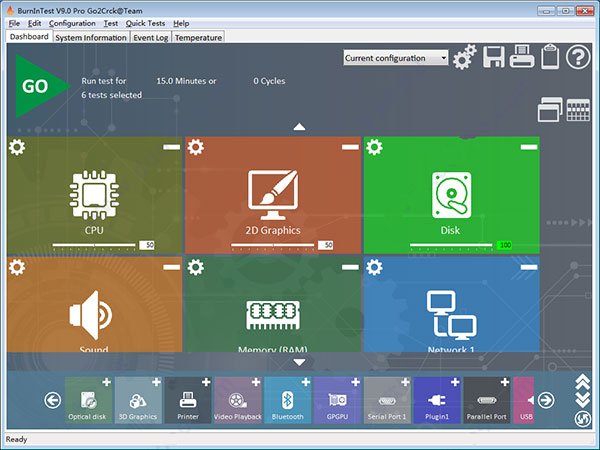Adjust the Disk duty cycle slider
The height and width of the screenshot is (450, 600).
[x=452, y=244]
